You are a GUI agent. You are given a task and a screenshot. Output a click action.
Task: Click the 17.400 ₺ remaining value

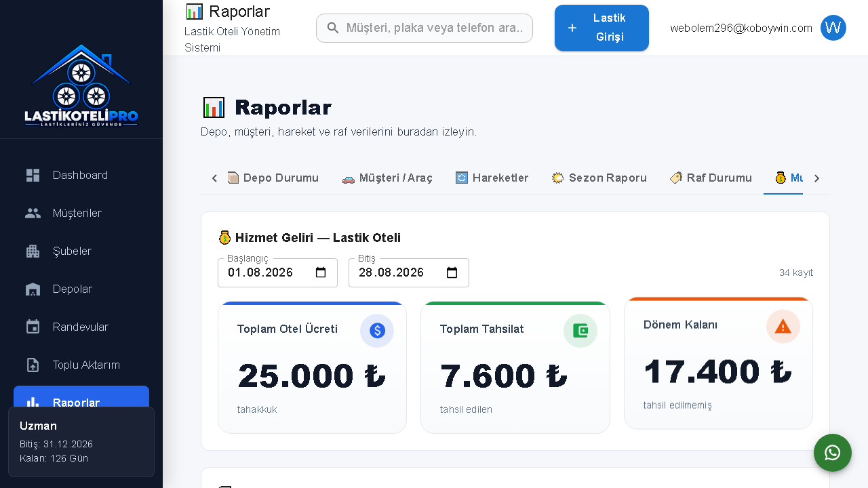(718, 372)
